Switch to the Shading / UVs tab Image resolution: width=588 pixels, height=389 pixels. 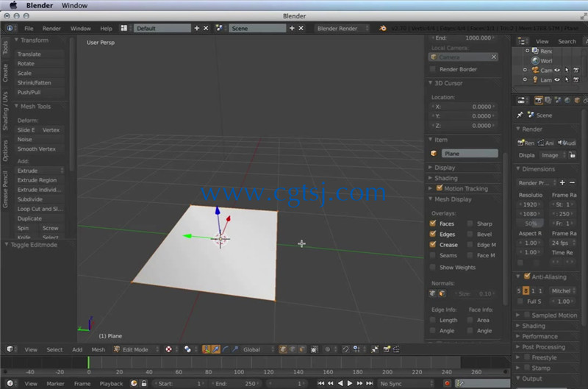click(5, 110)
